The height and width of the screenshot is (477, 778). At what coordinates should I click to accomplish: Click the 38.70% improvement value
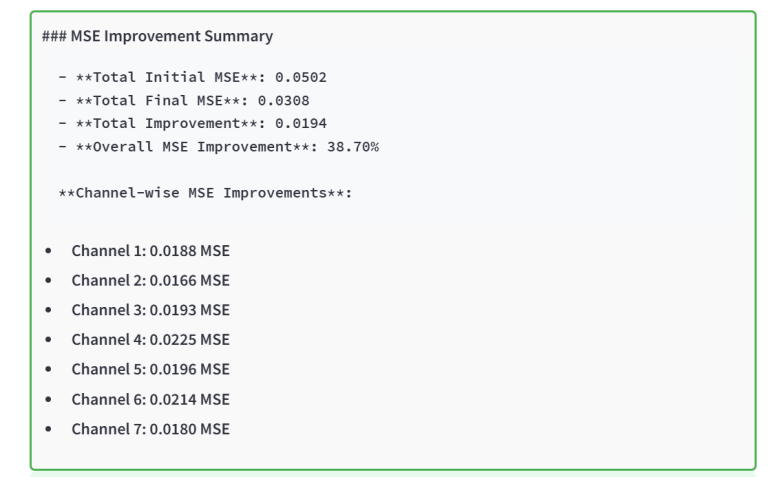[x=350, y=145]
